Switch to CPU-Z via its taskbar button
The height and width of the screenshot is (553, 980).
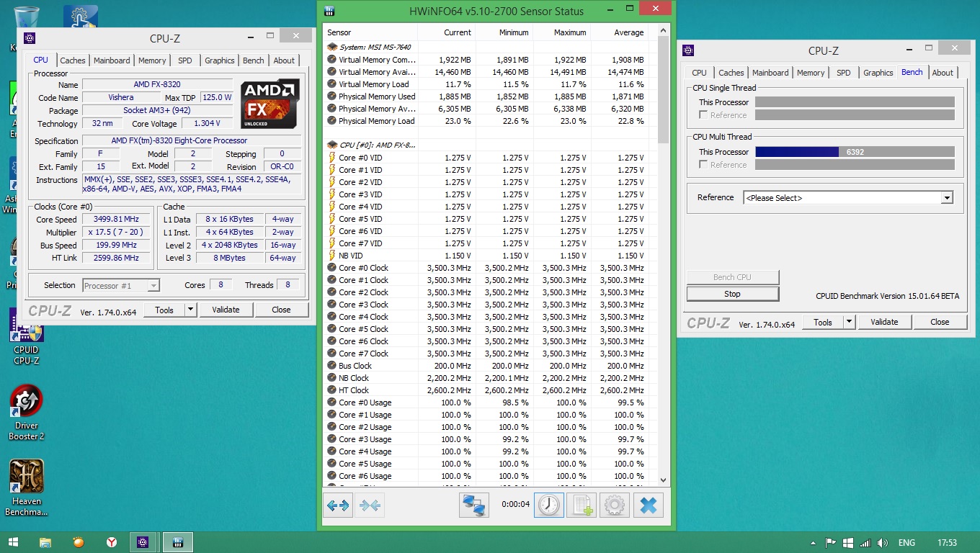coord(143,542)
